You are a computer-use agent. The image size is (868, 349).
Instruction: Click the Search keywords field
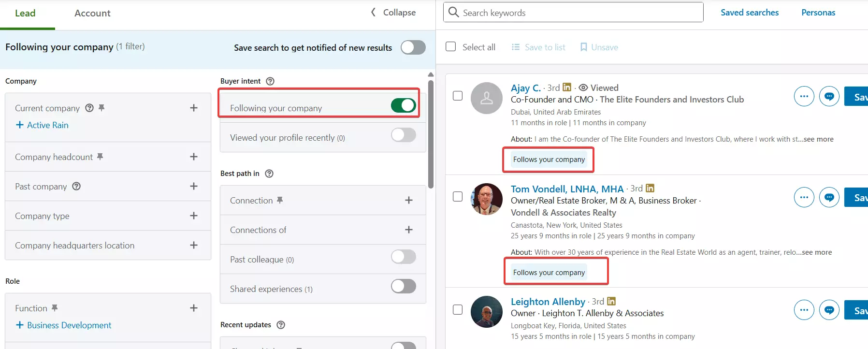tap(573, 12)
